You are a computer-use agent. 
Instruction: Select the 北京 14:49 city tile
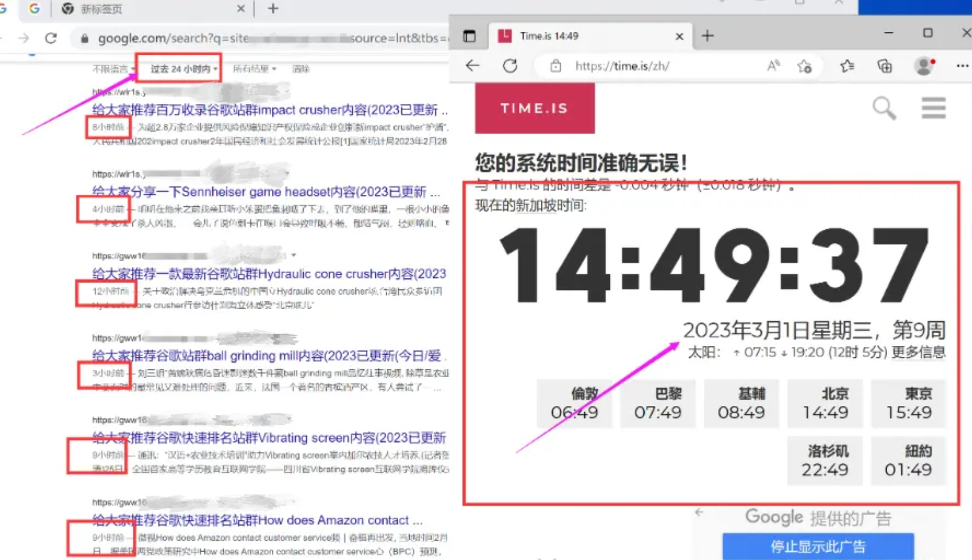coord(825,404)
